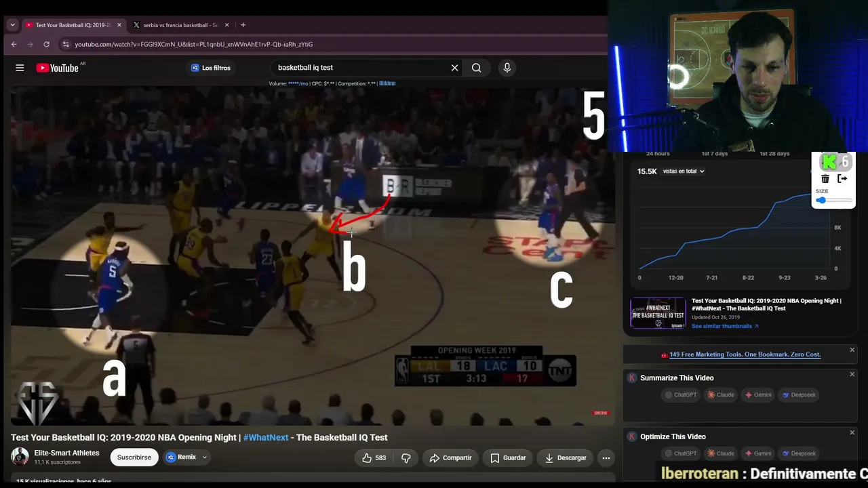
Task: Summarize the video with Claude
Action: pyautogui.click(x=721, y=394)
